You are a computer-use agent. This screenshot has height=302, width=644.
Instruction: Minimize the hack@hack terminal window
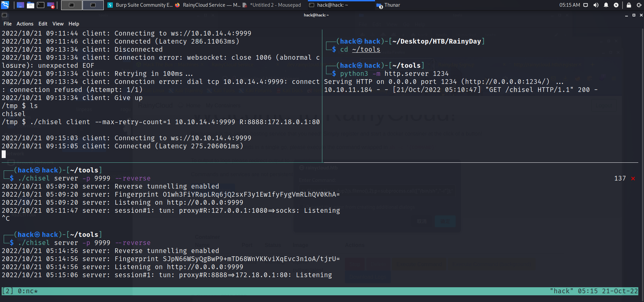pyautogui.click(x=626, y=15)
